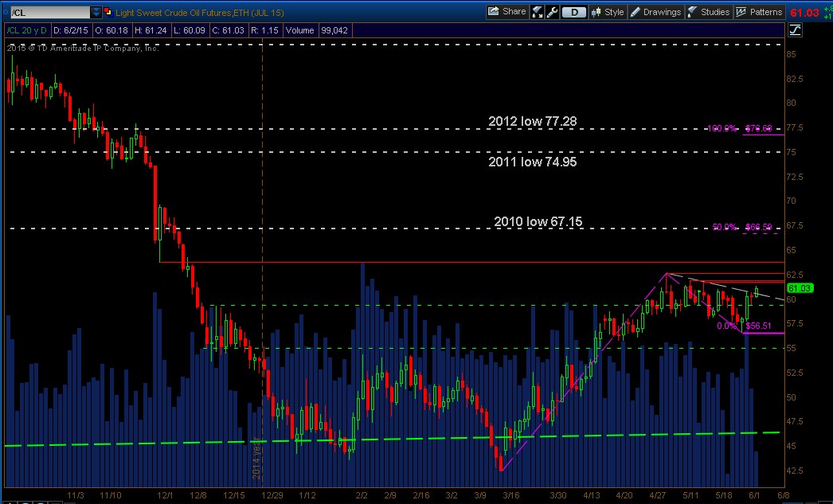Click the 6/1 date on the time axis
833x504 pixels.
pos(755,495)
